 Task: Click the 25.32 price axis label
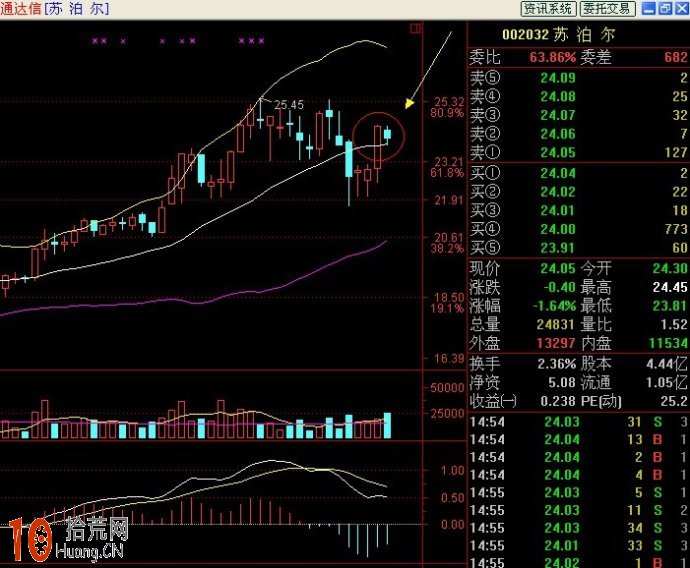tap(449, 102)
